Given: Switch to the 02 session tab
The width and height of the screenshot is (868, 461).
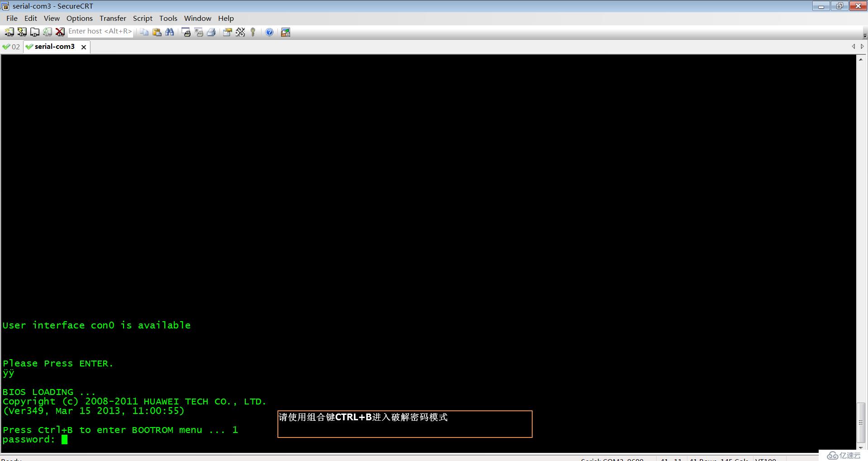Looking at the screenshot, I should point(12,47).
